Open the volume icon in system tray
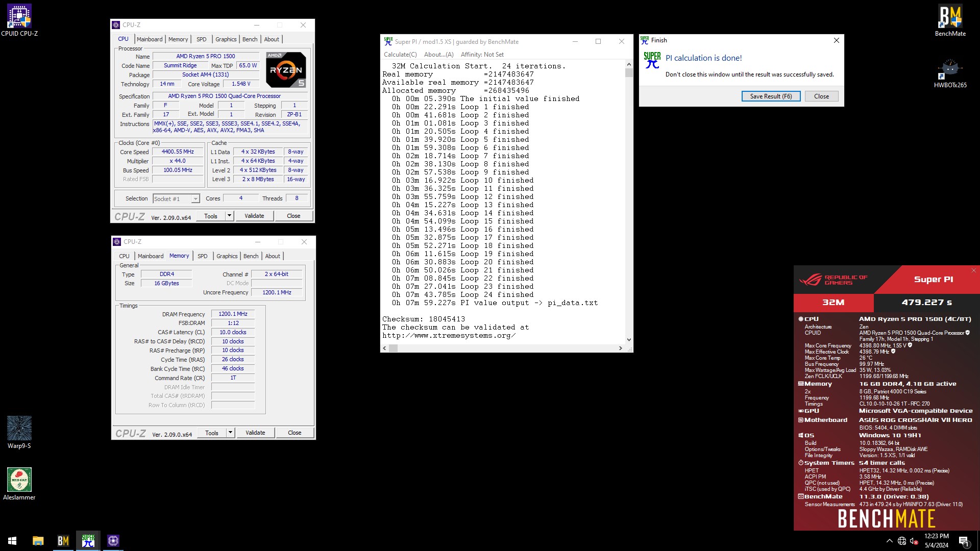The width and height of the screenshot is (980, 551). pyautogui.click(x=914, y=541)
